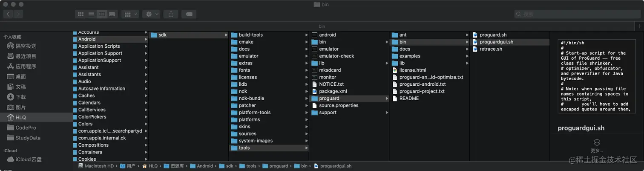Switch Finder to column view
The image size is (644, 171).
pos(102,14)
